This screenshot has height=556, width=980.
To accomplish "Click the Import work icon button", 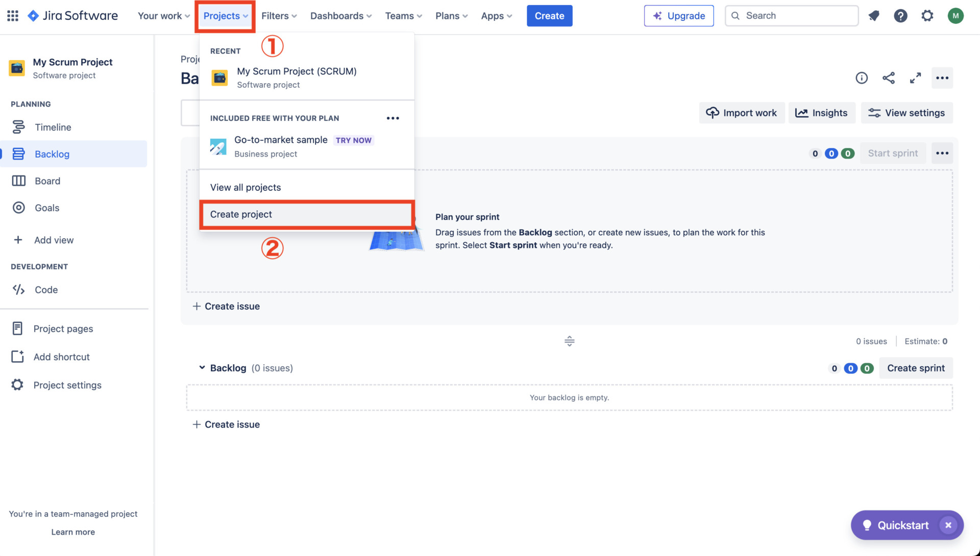I will [713, 113].
